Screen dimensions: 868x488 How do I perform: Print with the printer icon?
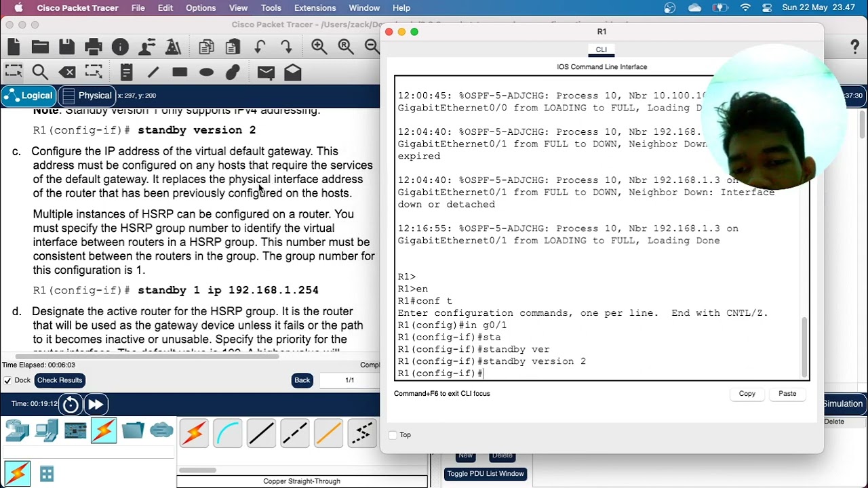pyautogui.click(x=94, y=47)
